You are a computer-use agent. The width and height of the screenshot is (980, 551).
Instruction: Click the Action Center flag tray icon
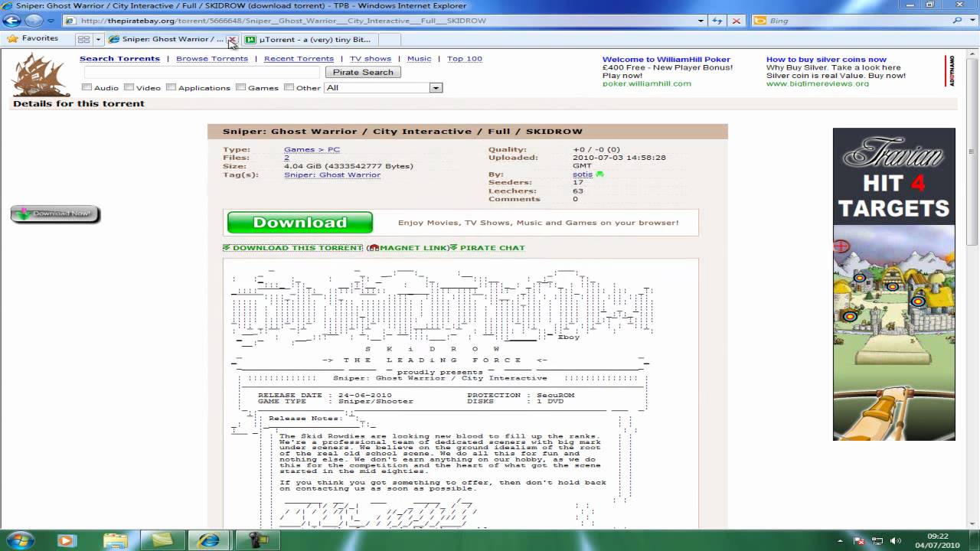pyautogui.click(x=860, y=541)
